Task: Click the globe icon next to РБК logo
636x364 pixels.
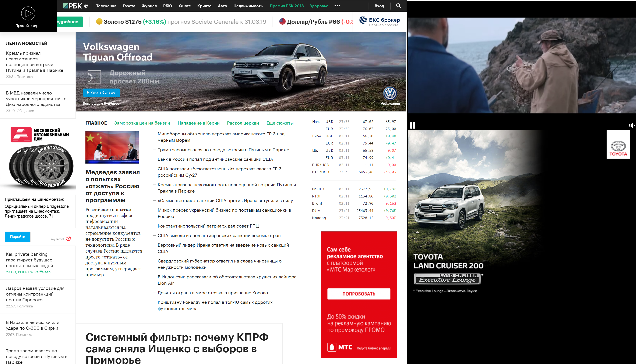Action: [86, 6]
